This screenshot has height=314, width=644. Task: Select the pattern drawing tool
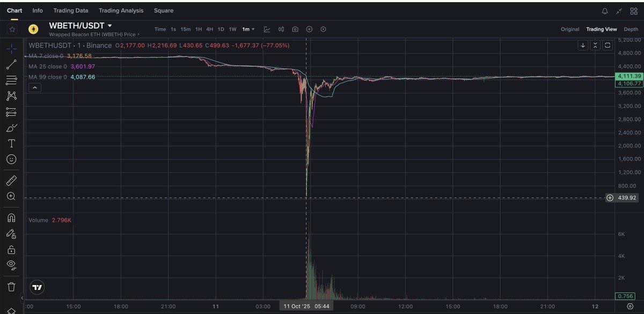point(11,96)
